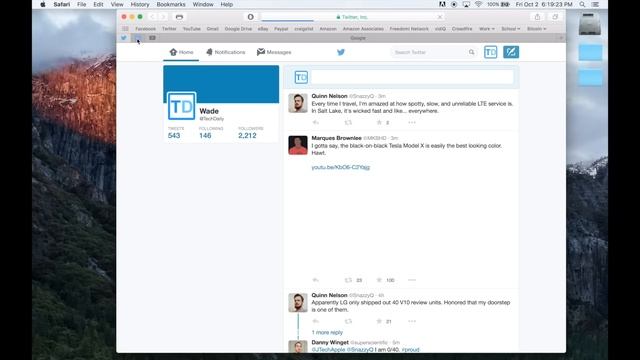The height and width of the screenshot is (360, 640).
Task: Open Spotlight search in the menu bar
Action: [x=582, y=4]
